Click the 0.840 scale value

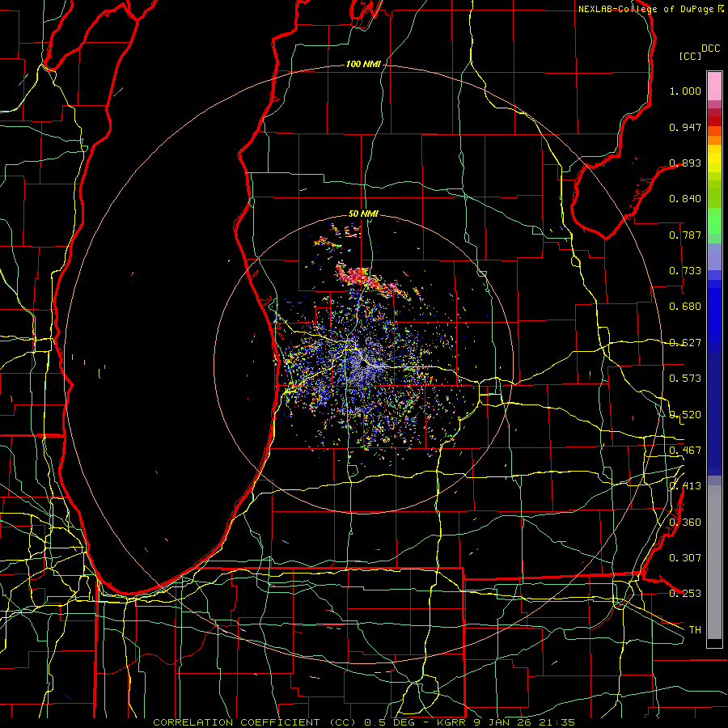(685, 199)
